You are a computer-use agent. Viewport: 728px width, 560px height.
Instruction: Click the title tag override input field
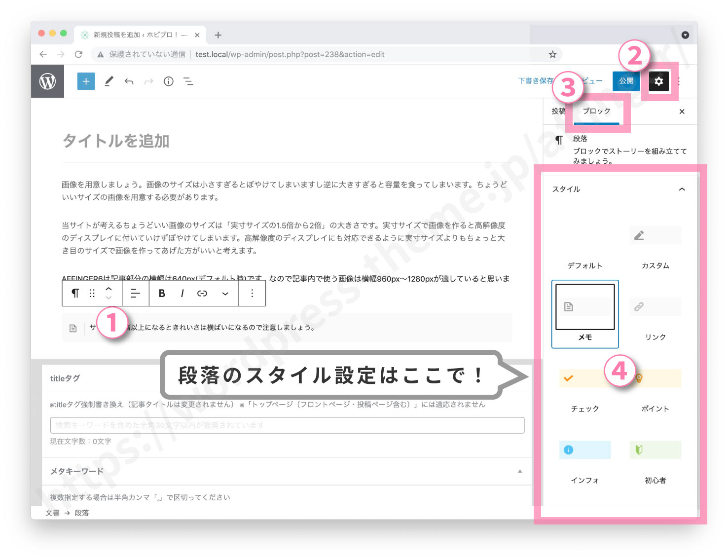287,425
